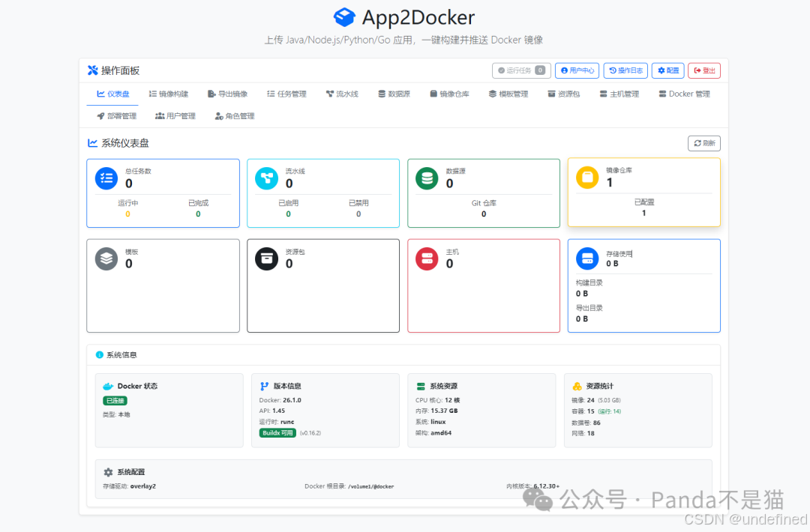This screenshot has width=810, height=532.
Task: Click the /volume1/@docker root directory value
Action: (x=371, y=486)
